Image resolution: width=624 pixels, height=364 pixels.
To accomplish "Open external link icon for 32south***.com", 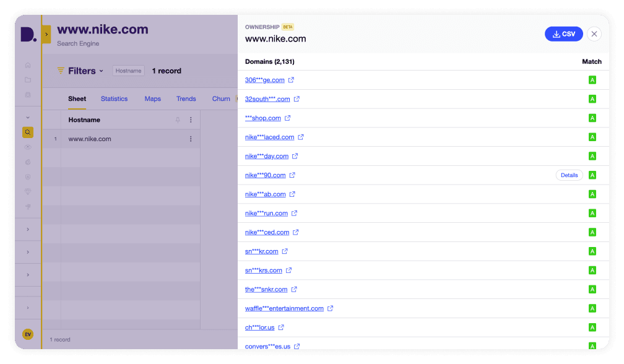I will [x=297, y=99].
